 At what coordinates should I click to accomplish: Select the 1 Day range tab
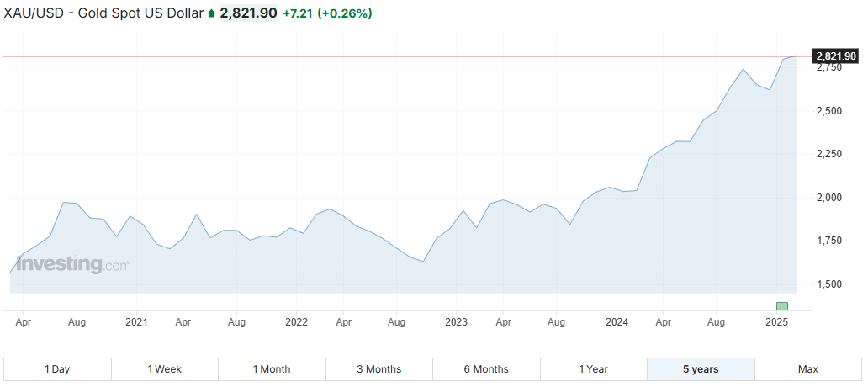tap(57, 369)
